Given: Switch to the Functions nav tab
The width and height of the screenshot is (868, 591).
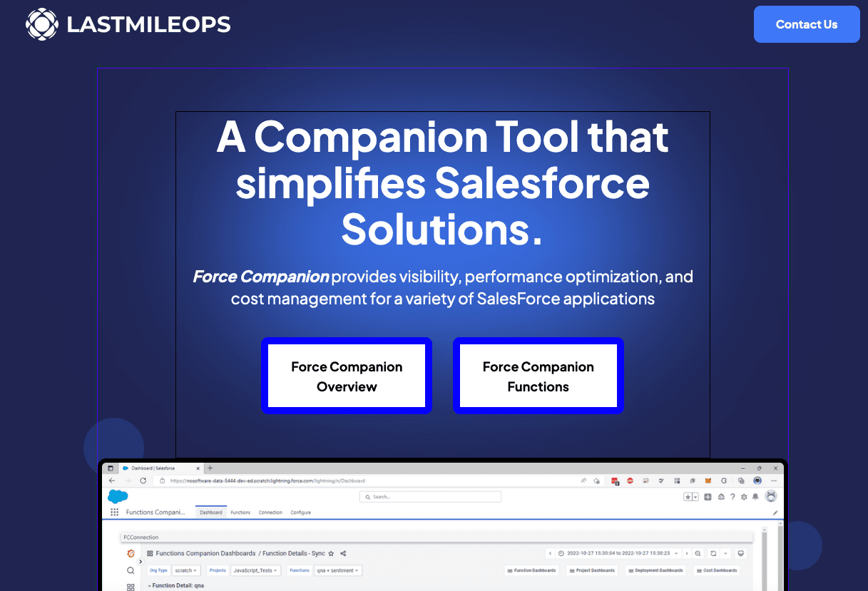Looking at the screenshot, I should [x=240, y=512].
